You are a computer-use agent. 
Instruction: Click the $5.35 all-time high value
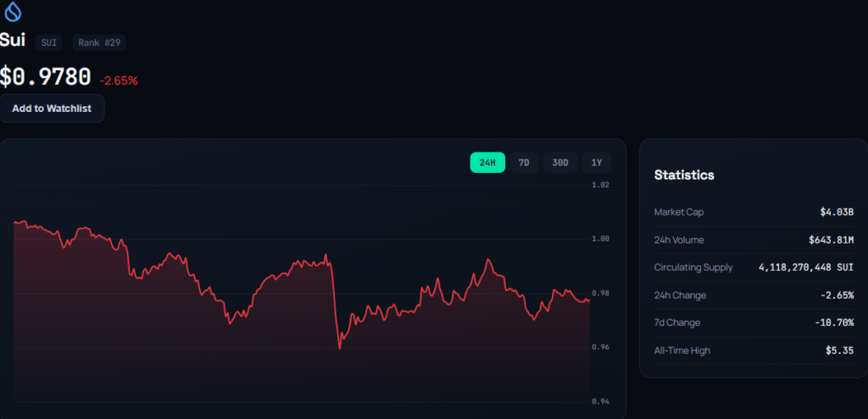point(840,350)
